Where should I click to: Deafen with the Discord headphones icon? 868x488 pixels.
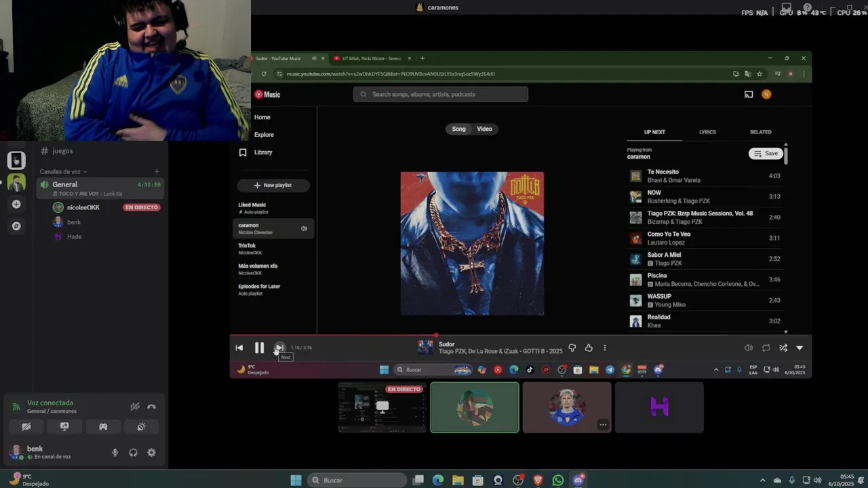pos(133,453)
